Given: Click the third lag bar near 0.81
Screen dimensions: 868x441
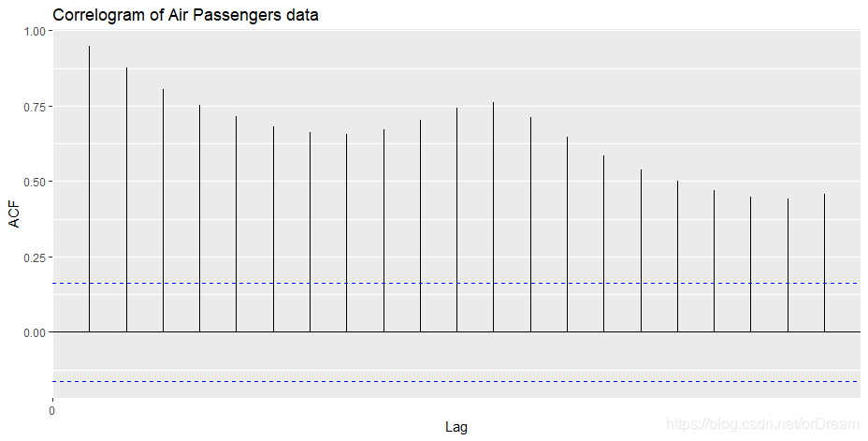Looking at the screenshot, I should point(164,211).
